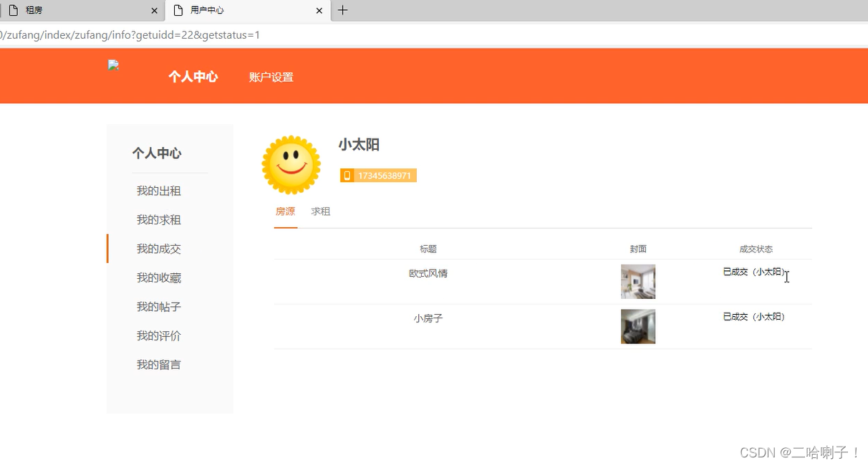The width and height of the screenshot is (868, 466).
Task: Open a new browser tab with the plus icon
Action: click(x=343, y=10)
